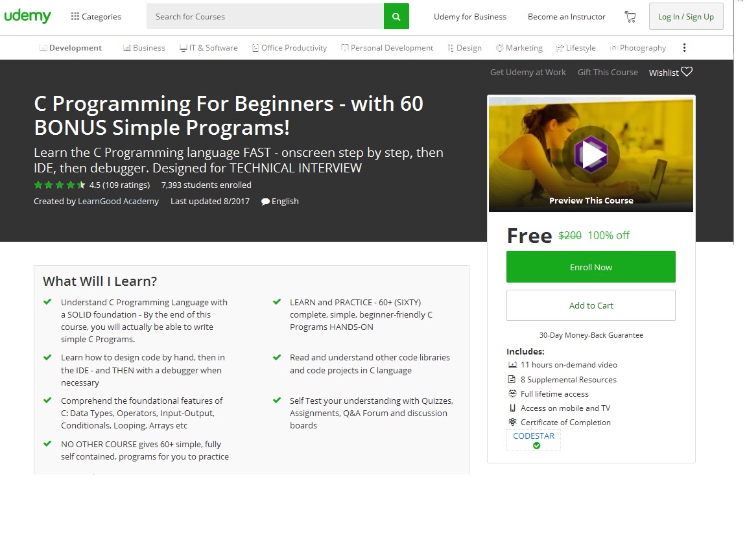The height and width of the screenshot is (560, 747).
Task: Click checkmark beside Self Test your understanding
Action: coord(277,400)
